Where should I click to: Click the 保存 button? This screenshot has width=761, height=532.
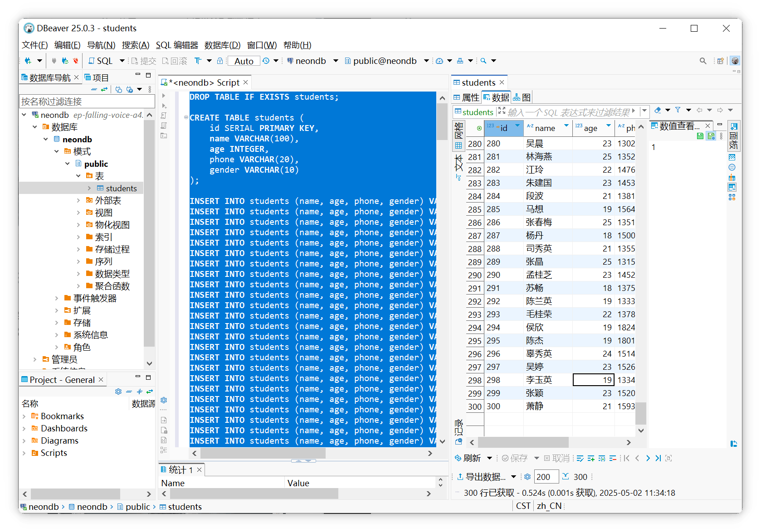[515, 458]
